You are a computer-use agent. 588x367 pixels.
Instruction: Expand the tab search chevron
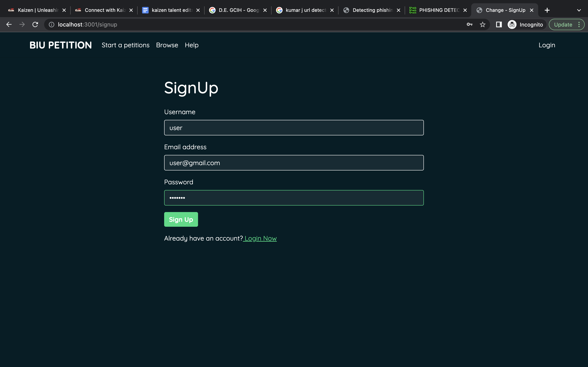pyautogui.click(x=579, y=10)
